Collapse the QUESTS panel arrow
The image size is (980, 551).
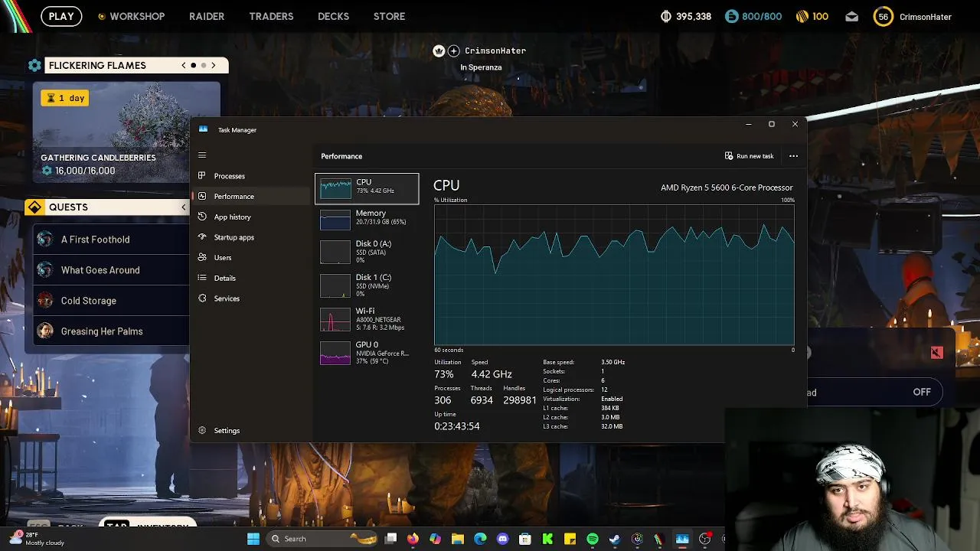184,207
